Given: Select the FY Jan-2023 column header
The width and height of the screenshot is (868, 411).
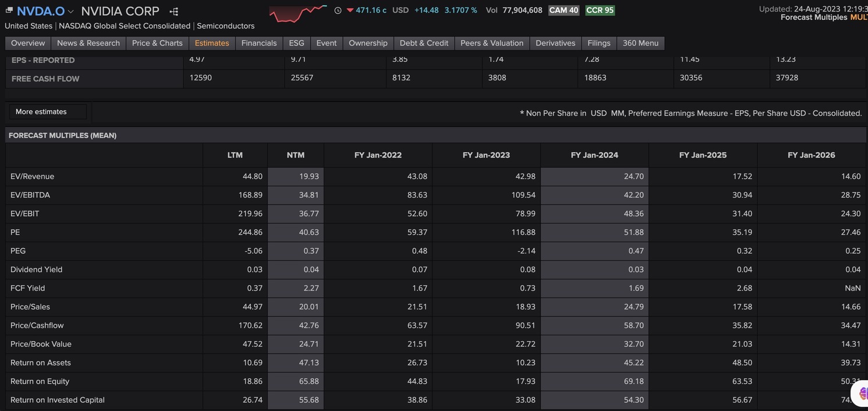Looking at the screenshot, I should 486,155.
